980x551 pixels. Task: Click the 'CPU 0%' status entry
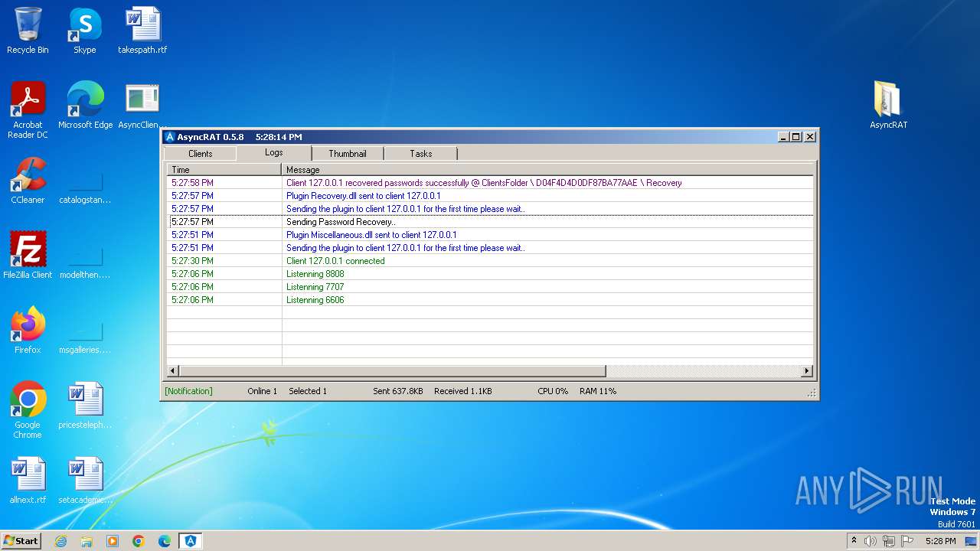coord(553,391)
